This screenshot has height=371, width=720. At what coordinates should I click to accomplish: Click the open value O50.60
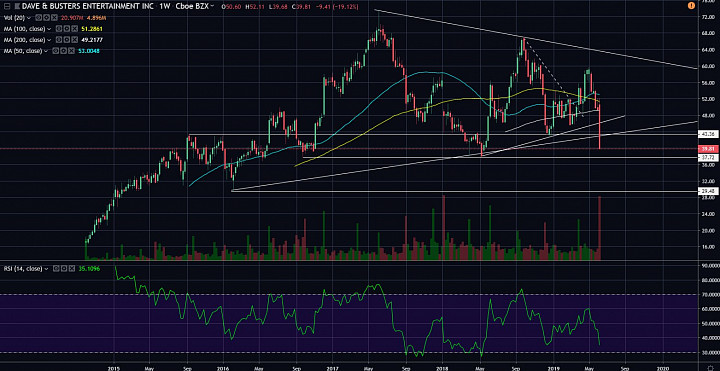click(231, 6)
